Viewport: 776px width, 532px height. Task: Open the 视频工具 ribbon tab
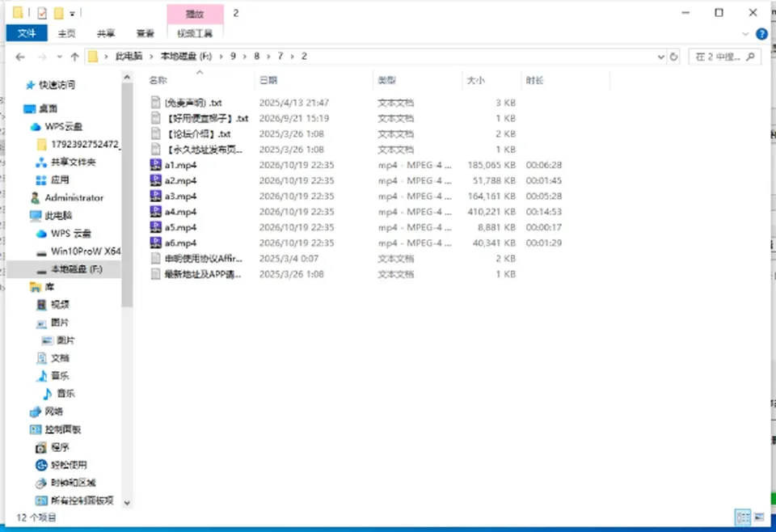(x=195, y=33)
